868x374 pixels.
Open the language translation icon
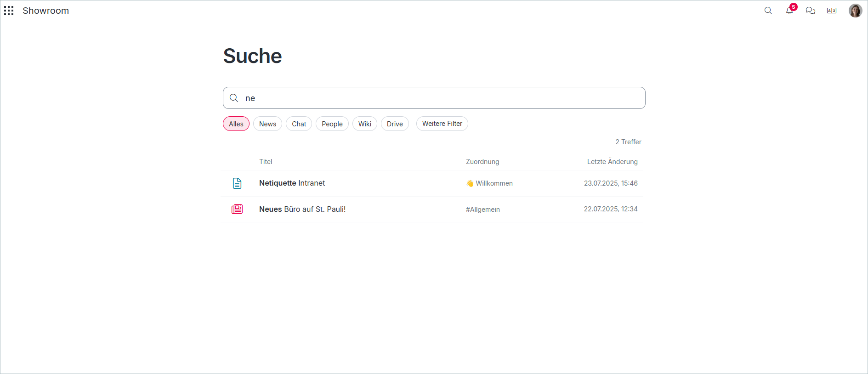click(x=832, y=11)
